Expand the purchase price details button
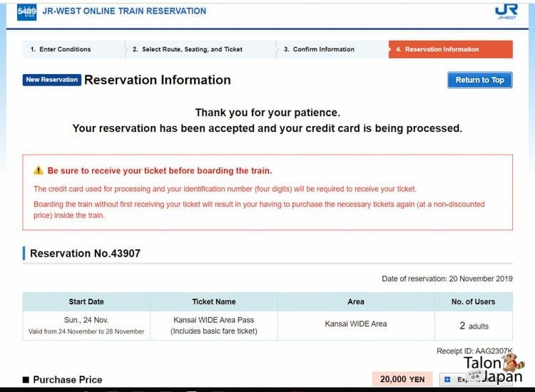This screenshot has width=535, height=392. click(476, 379)
